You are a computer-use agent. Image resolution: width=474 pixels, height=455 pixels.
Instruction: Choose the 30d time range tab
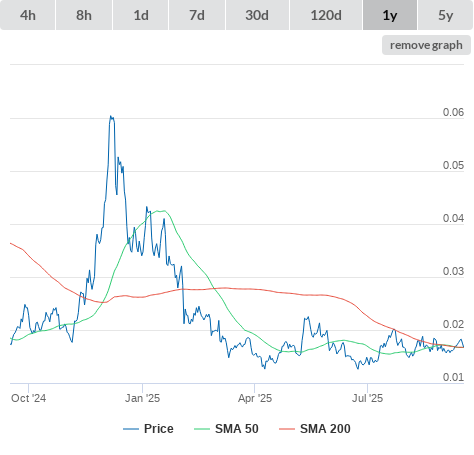click(257, 15)
